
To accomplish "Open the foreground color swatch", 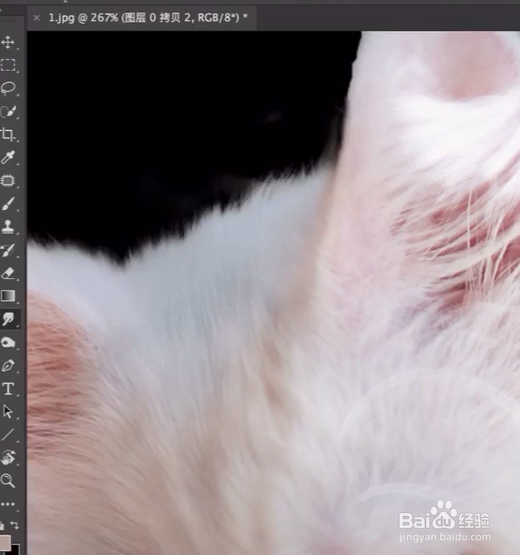I will [5, 542].
